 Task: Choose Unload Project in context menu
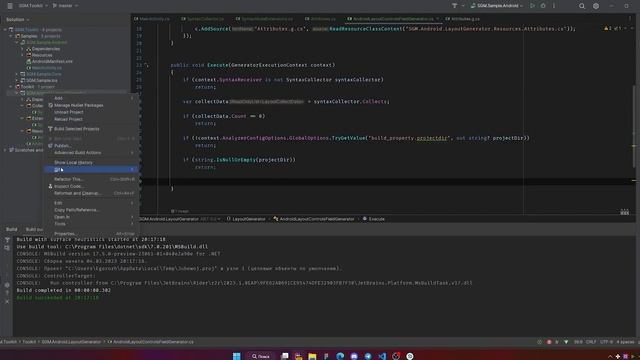(x=91, y=112)
